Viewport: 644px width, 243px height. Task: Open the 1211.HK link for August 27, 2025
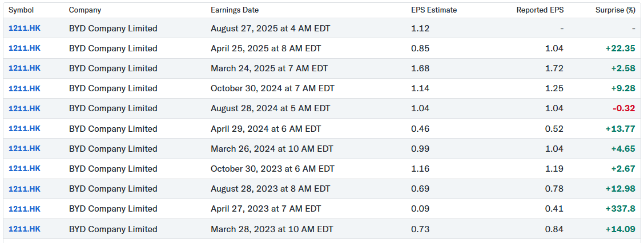(x=24, y=28)
